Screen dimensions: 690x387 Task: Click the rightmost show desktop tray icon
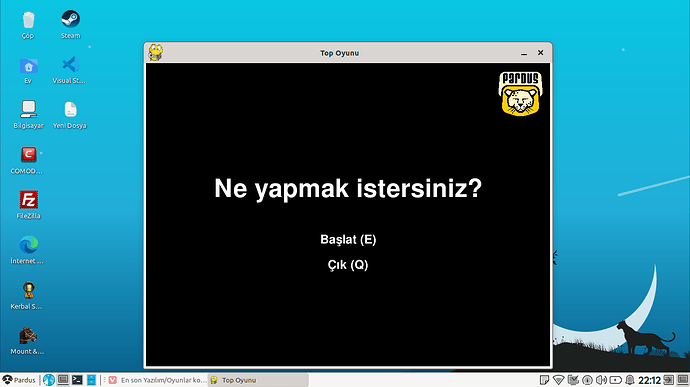(683, 380)
